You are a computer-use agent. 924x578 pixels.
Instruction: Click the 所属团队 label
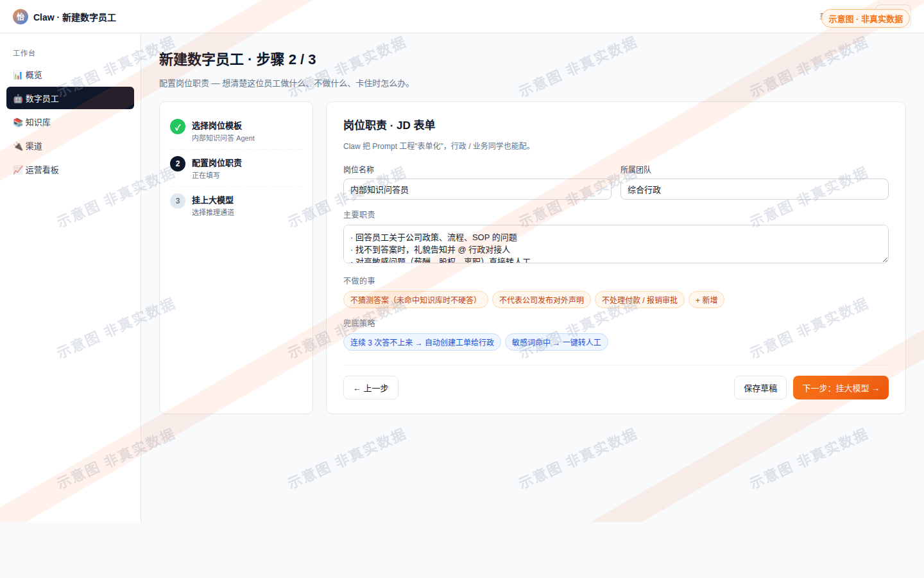636,170
